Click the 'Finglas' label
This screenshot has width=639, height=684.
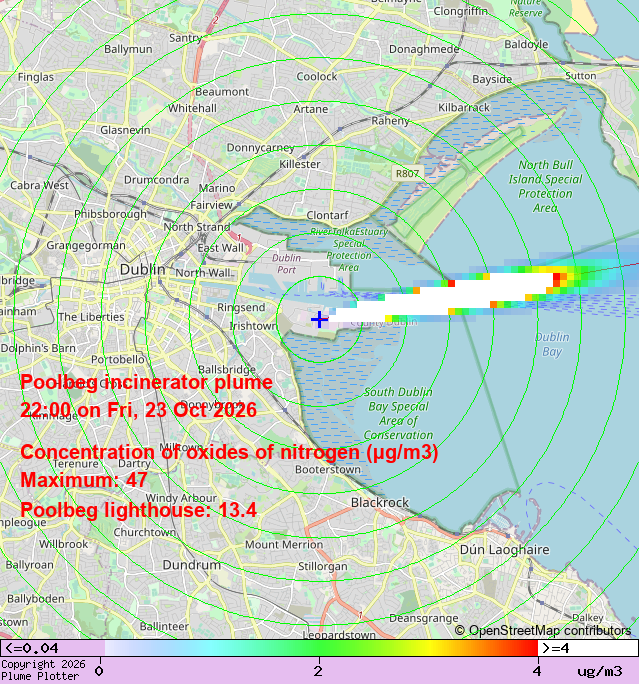(x=36, y=77)
